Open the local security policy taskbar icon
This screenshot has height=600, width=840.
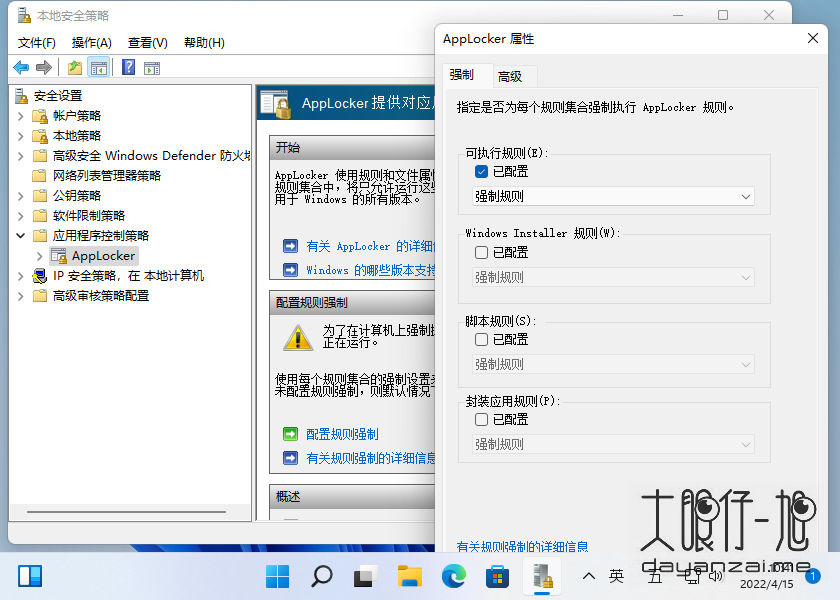[541, 576]
